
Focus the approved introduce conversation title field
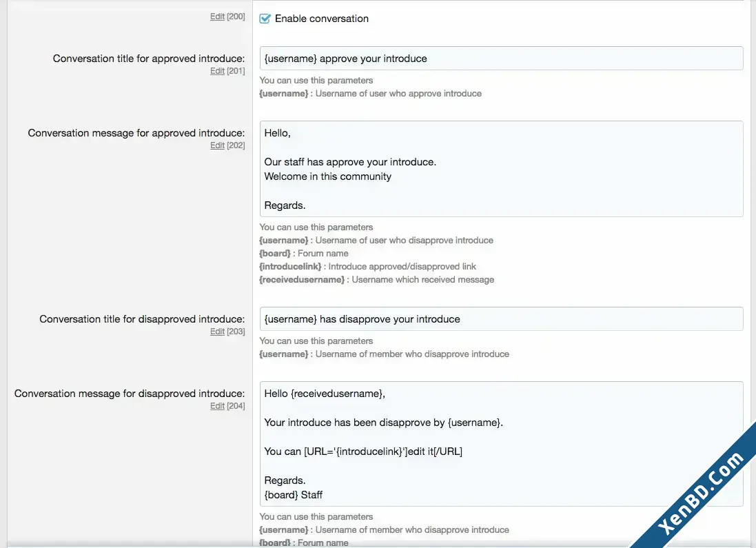pos(501,59)
